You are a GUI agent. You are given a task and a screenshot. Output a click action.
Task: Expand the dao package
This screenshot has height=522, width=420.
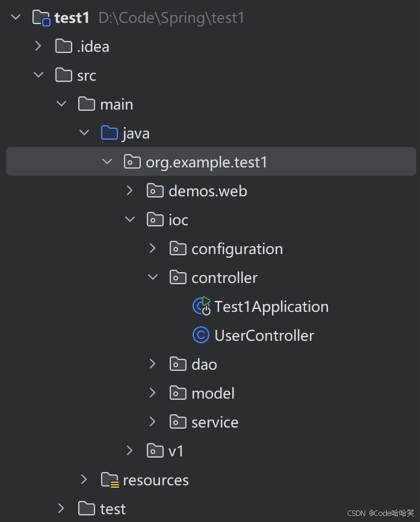(x=153, y=364)
